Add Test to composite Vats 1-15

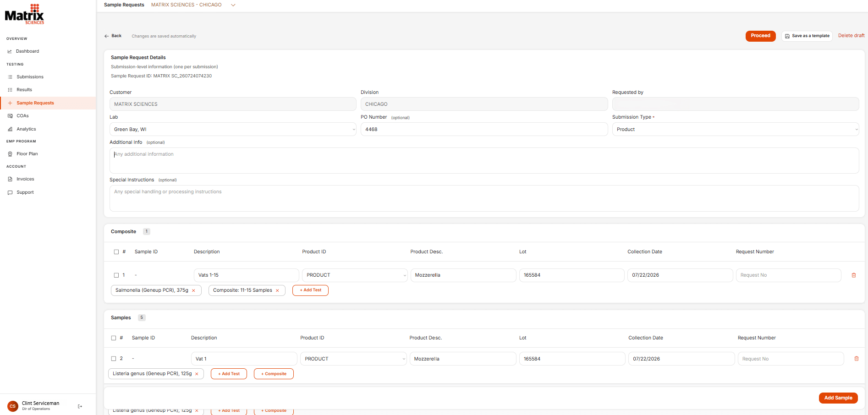coord(310,290)
